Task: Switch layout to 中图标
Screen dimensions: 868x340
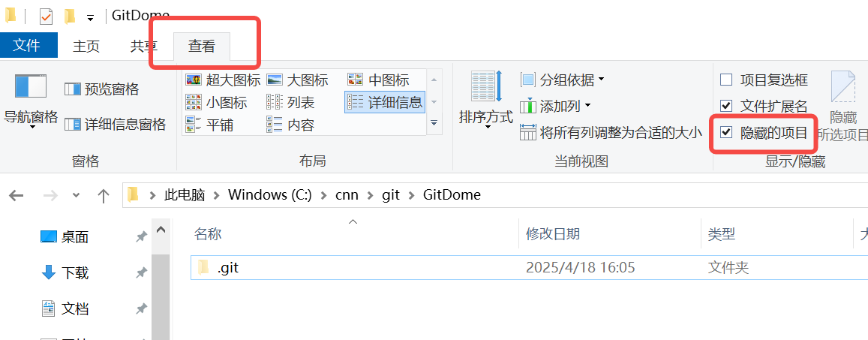Action: pyautogui.click(x=379, y=80)
